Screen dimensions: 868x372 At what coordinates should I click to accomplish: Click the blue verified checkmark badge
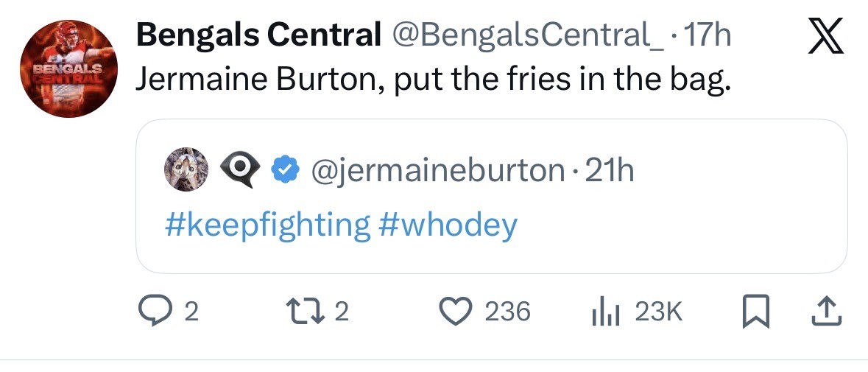(287, 172)
